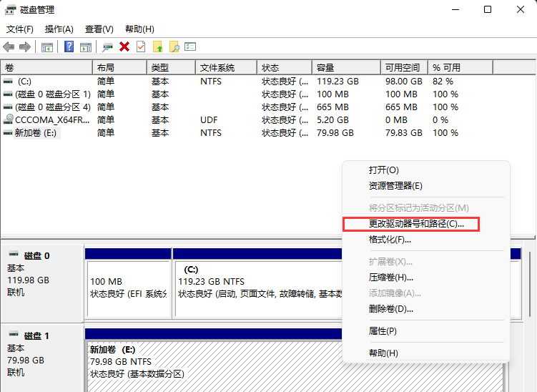
Task: Click the 0 MB free space cell
Action: (396, 120)
